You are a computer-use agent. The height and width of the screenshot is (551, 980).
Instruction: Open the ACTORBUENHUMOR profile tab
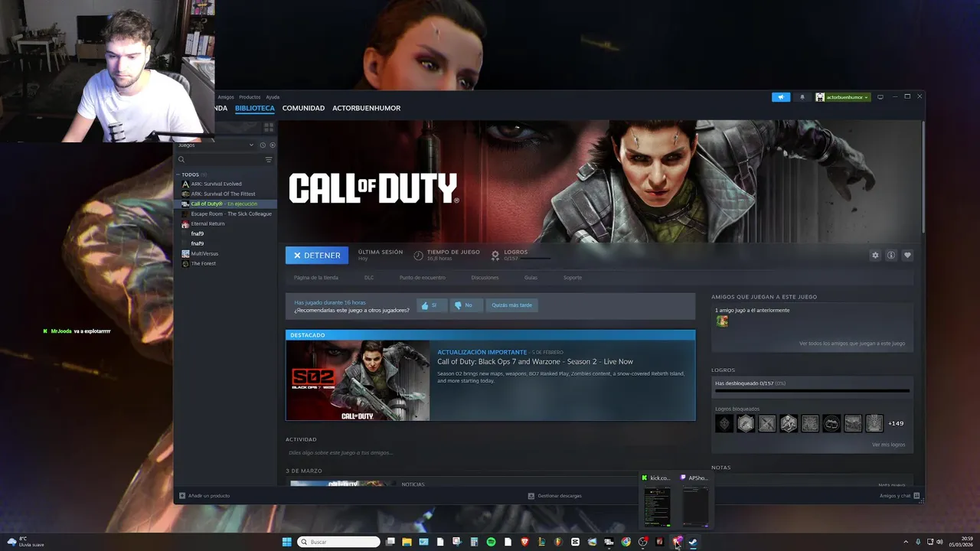click(366, 108)
